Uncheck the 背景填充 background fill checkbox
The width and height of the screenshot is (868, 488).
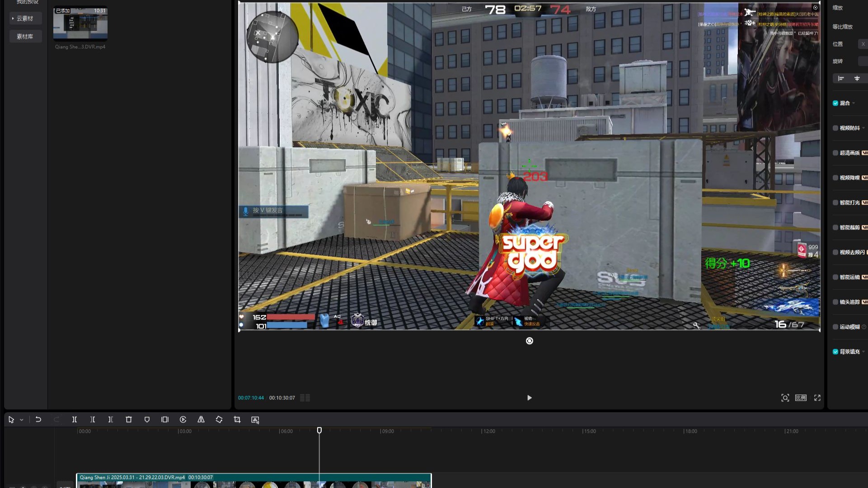pyautogui.click(x=835, y=352)
